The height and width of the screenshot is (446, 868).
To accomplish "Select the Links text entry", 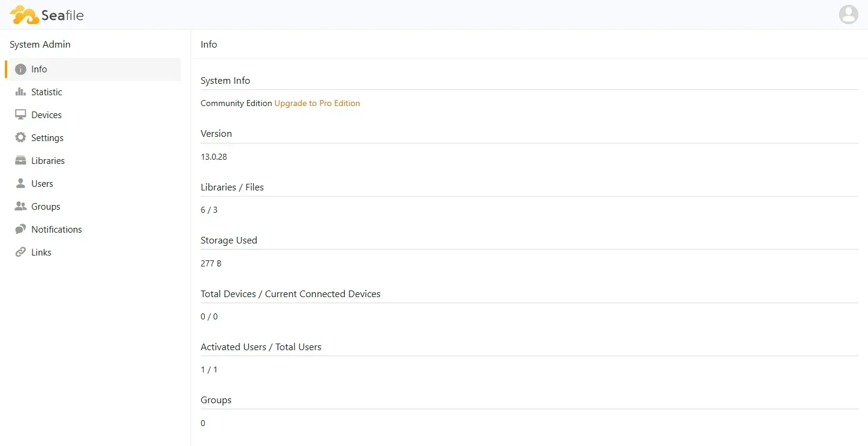I will pyautogui.click(x=42, y=253).
